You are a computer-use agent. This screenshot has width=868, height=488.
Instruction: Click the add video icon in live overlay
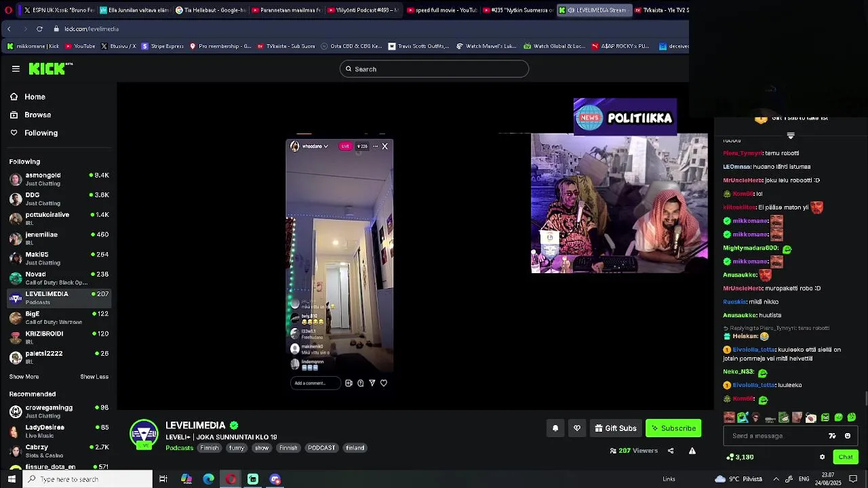[x=349, y=383]
